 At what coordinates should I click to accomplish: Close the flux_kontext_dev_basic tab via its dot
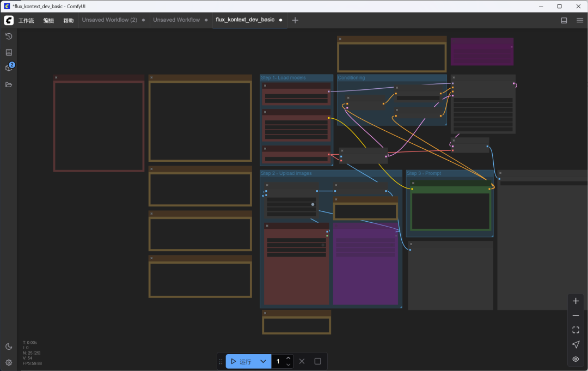(280, 20)
